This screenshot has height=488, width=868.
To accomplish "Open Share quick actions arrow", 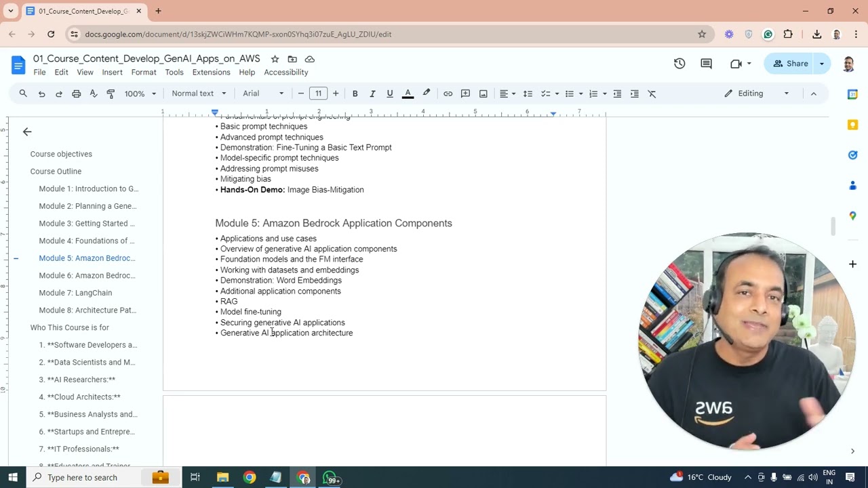I will pyautogui.click(x=822, y=64).
